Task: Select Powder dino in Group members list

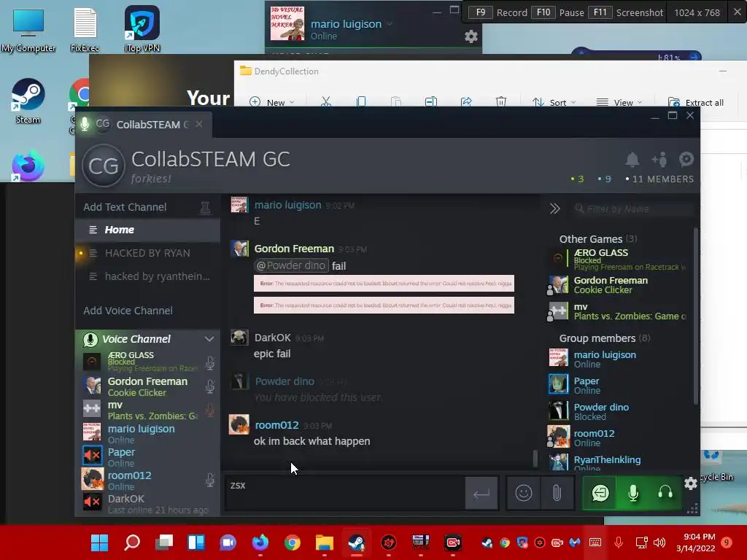Action: point(619,411)
